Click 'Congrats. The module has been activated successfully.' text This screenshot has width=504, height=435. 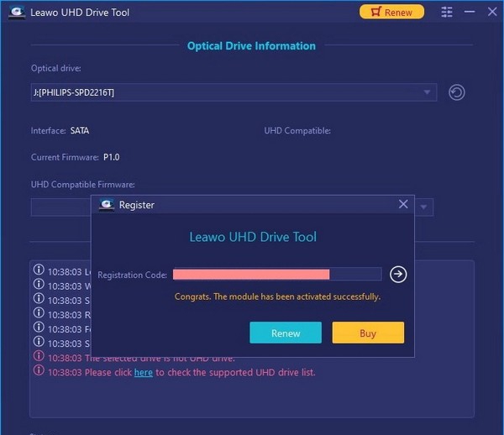pos(277,296)
